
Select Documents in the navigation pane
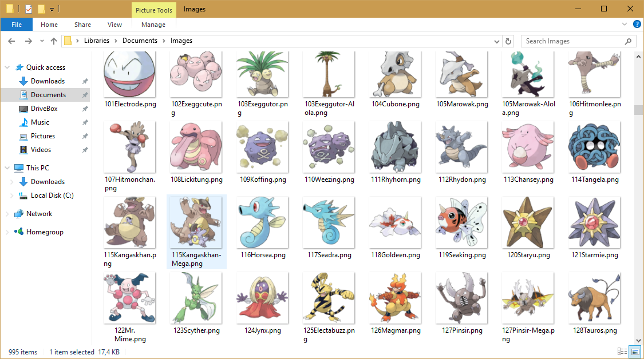coord(48,95)
